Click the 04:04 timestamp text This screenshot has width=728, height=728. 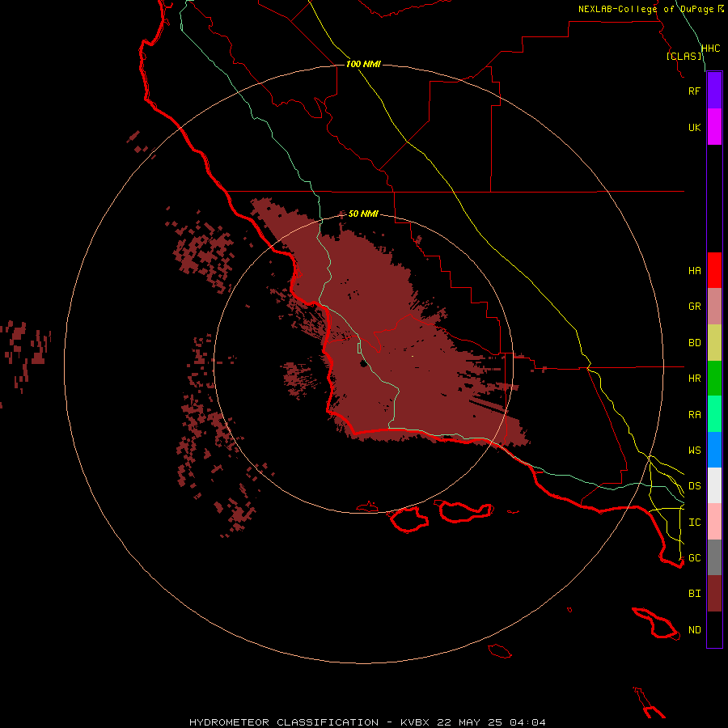click(527, 722)
